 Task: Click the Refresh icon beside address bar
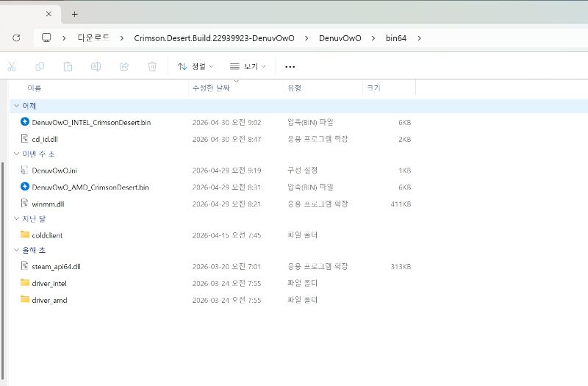(16, 38)
